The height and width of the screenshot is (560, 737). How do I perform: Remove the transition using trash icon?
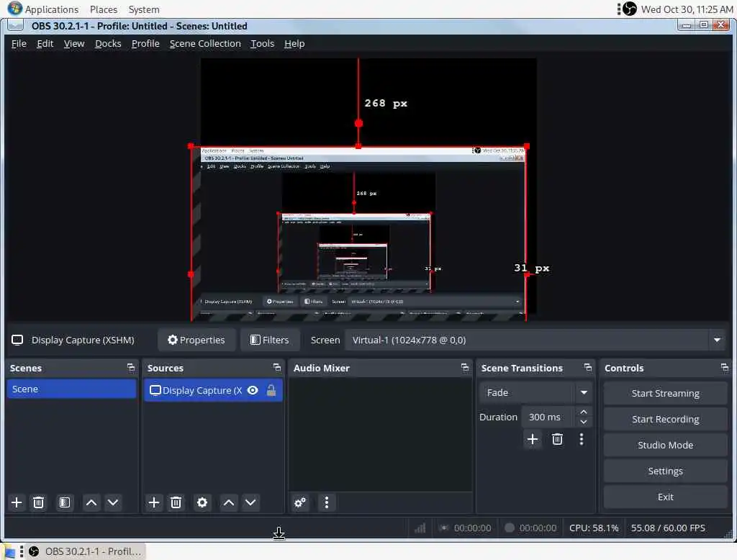tap(557, 439)
